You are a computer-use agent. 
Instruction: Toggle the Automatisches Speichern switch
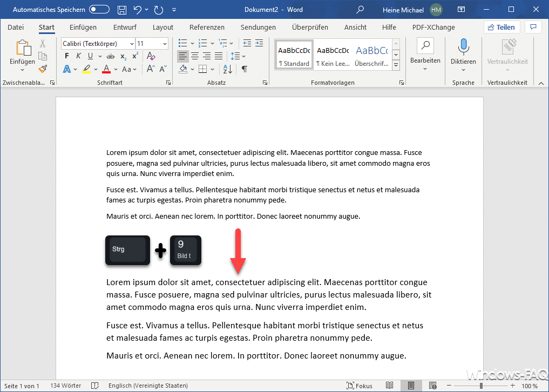99,10
